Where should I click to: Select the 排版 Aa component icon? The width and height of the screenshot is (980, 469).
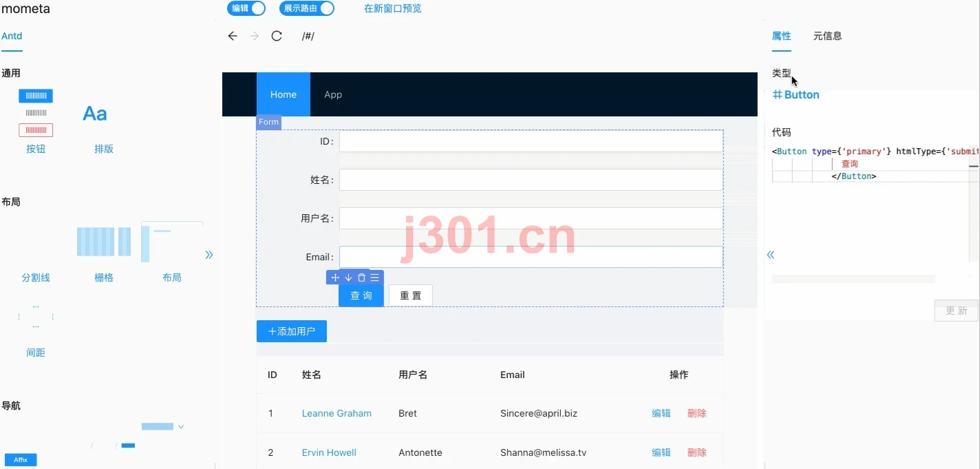coord(95,114)
